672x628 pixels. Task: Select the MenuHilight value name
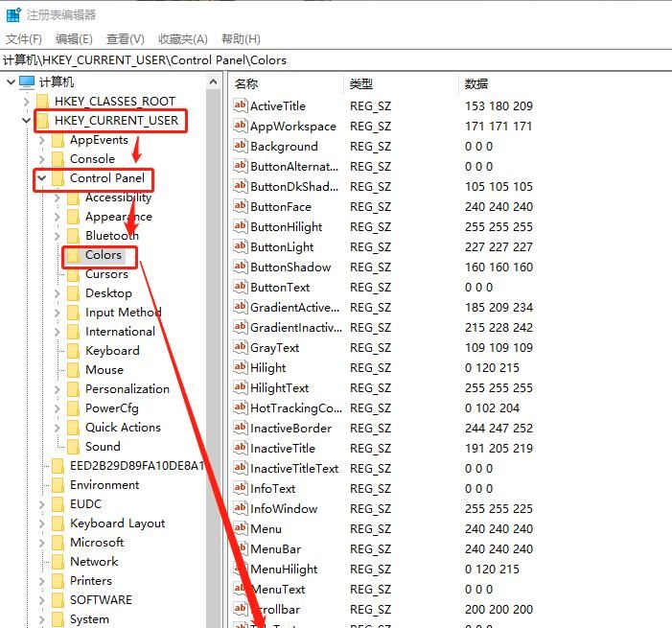coord(284,570)
